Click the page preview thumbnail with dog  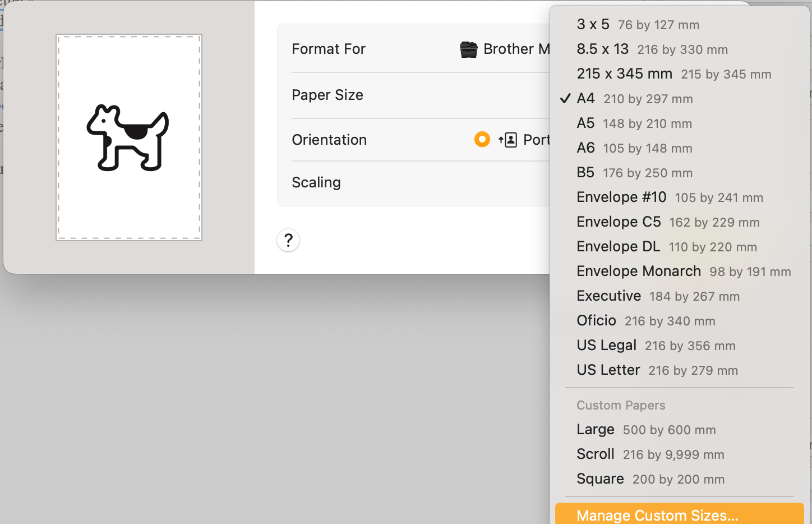[x=129, y=137]
